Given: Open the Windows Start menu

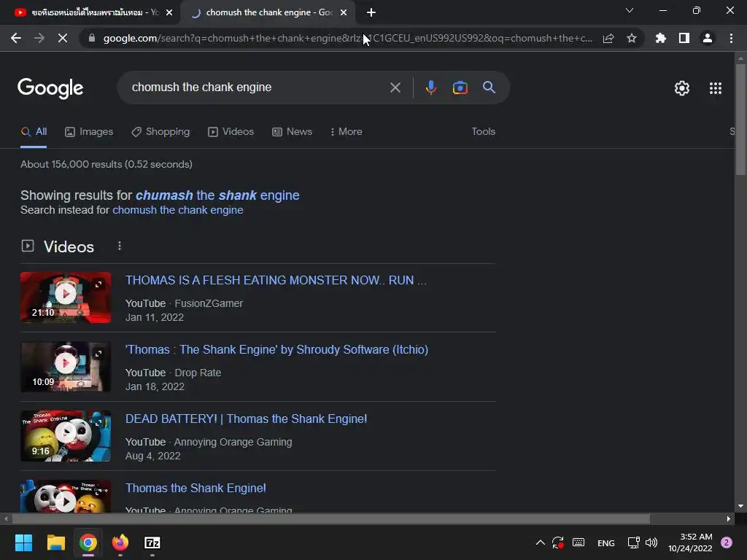Looking at the screenshot, I should coord(23,542).
